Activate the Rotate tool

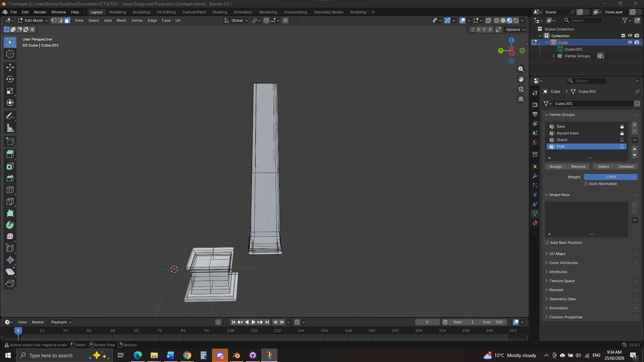click(10, 79)
